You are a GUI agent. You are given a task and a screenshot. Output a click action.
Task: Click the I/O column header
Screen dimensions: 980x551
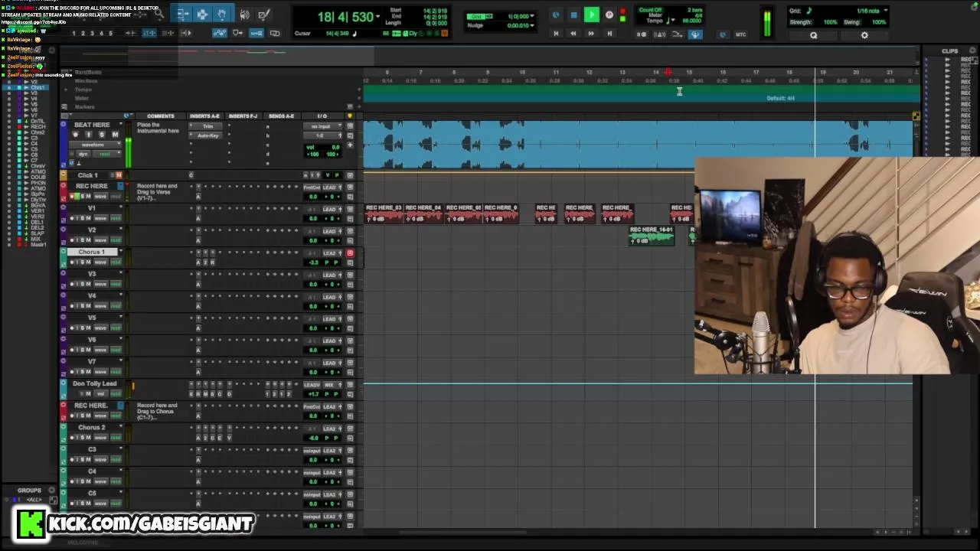pos(322,116)
